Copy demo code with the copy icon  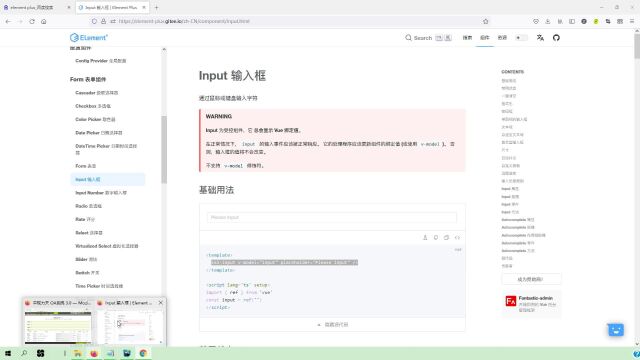[x=446, y=238]
